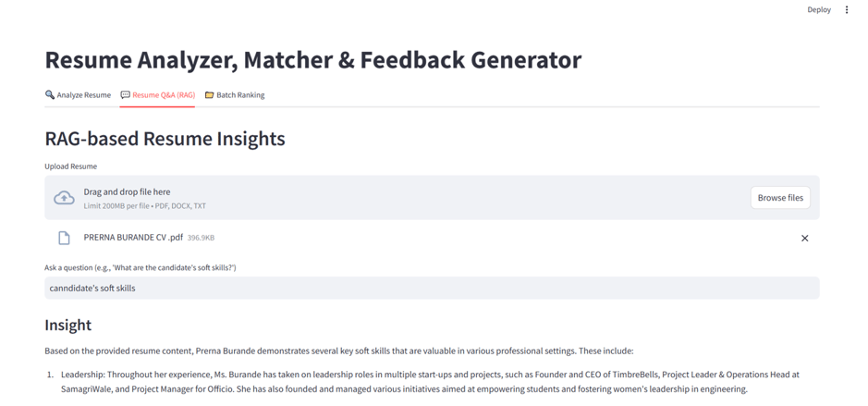The width and height of the screenshot is (868, 406).
Task: Open the Batch Ranking tab
Action: pyautogui.click(x=235, y=94)
